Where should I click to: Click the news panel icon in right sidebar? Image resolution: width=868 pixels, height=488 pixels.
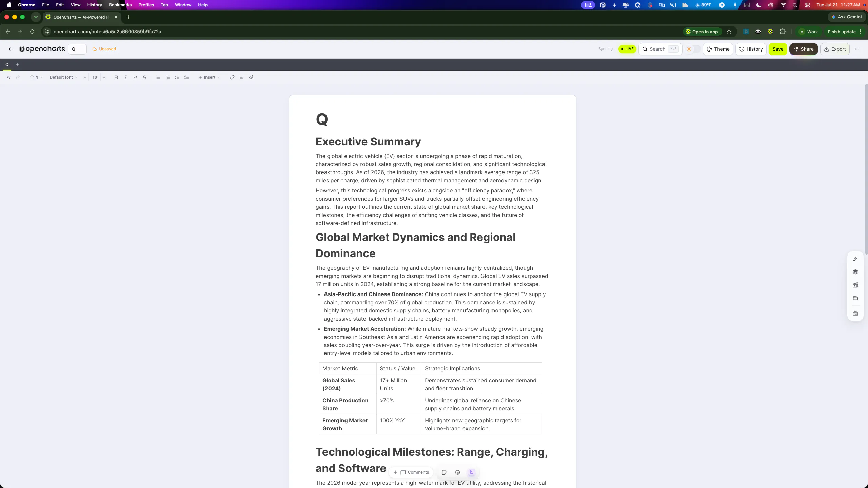tap(855, 285)
